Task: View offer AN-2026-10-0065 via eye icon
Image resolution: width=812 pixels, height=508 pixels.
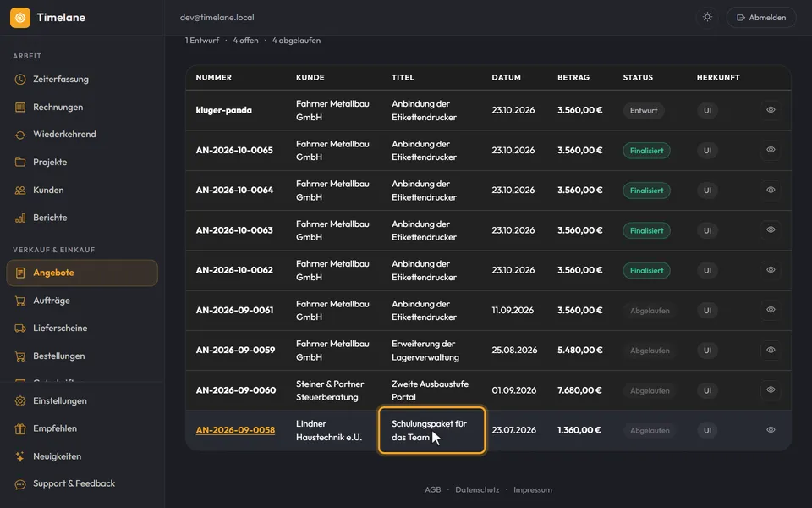Action: pos(771,150)
